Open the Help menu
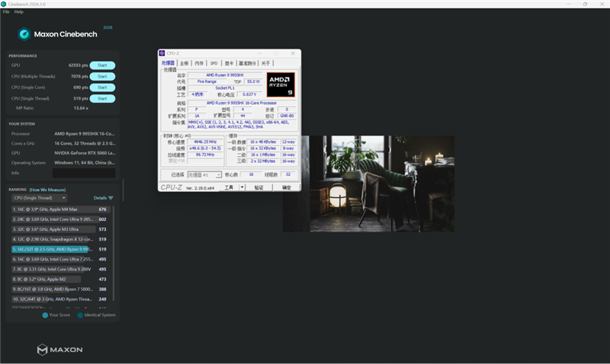Viewport: 610px width, 364px height. pyautogui.click(x=18, y=11)
